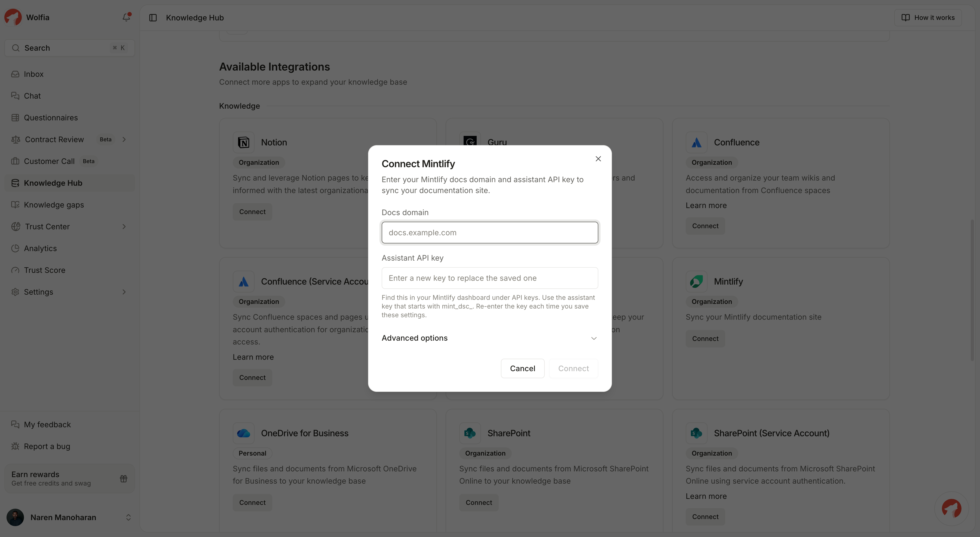Open Questionnaires in the sidebar
The height and width of the screenshot is (537, 980).
70,118
